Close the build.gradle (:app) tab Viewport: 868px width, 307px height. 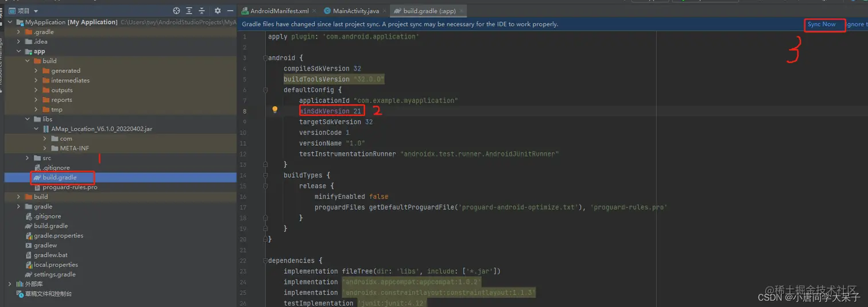click(x=462, y=11)
